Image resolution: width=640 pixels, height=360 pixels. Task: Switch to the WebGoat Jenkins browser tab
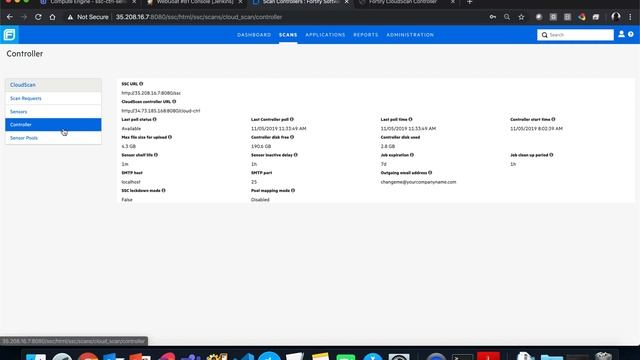tap(194, 2)
